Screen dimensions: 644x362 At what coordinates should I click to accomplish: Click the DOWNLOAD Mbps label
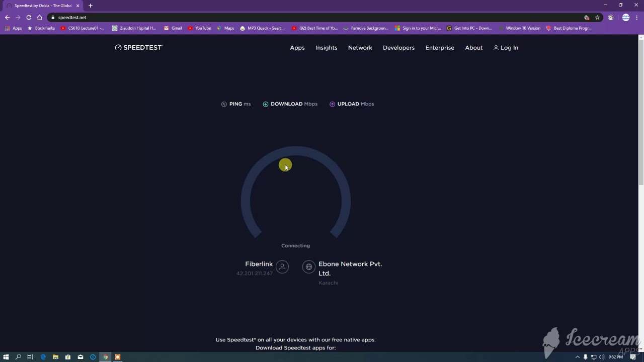coord(294,104)
